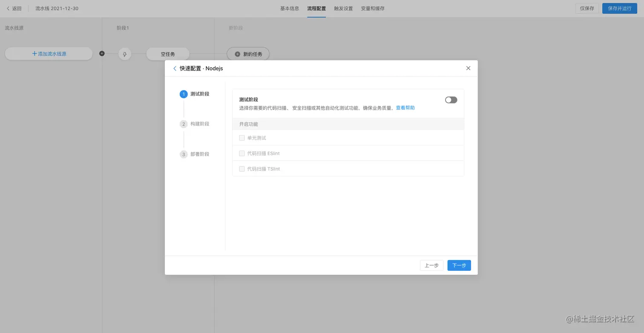Click the 阶段1 stage header
The image size is (644, 333).
coord(123,28)
